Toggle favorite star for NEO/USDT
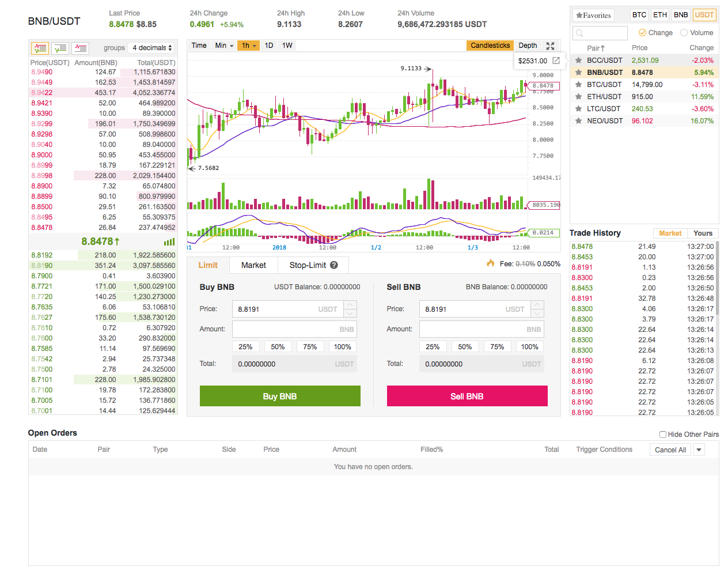Screen dimensions: 728x574 tap(578, 120)
